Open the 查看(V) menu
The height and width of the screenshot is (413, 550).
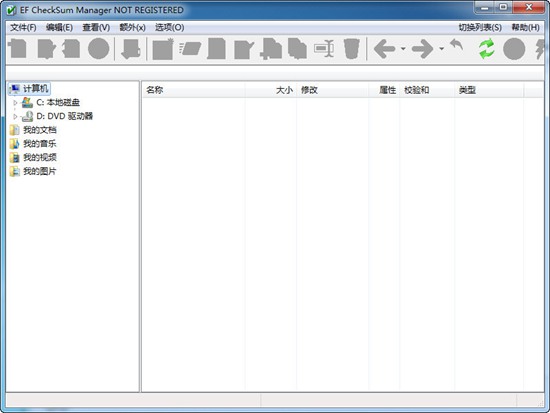[x=96, y=27]
